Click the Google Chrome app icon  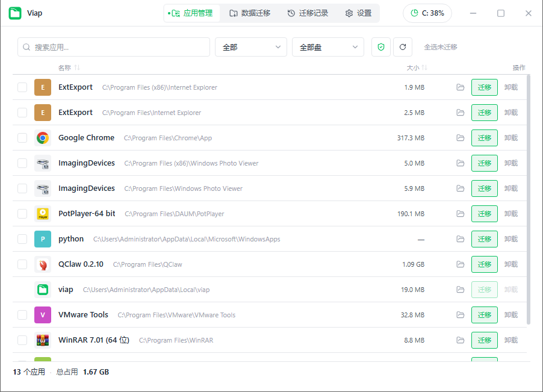(x=43, y=138)
